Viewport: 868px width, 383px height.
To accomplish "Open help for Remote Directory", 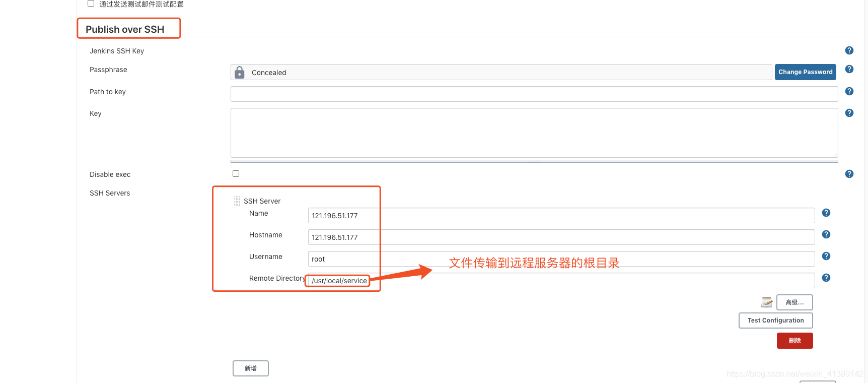I will (826, 278).
